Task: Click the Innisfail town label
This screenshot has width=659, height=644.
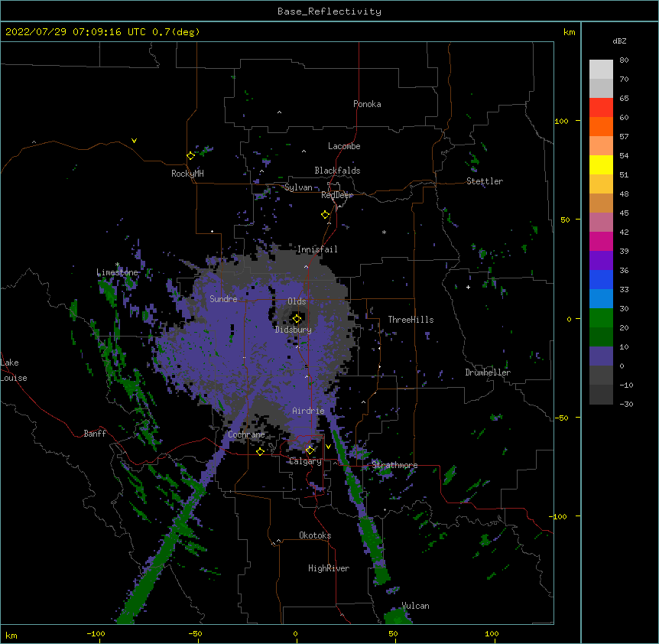Action: coord(317,249)
